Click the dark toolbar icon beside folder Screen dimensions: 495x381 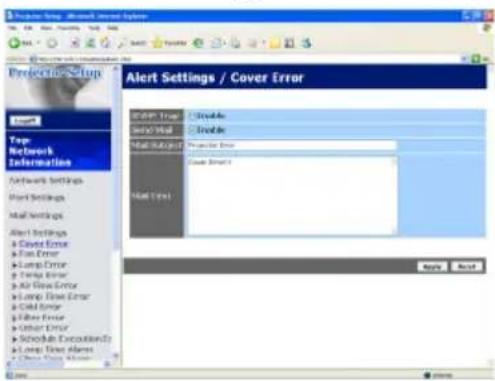(x=290, y=43)
